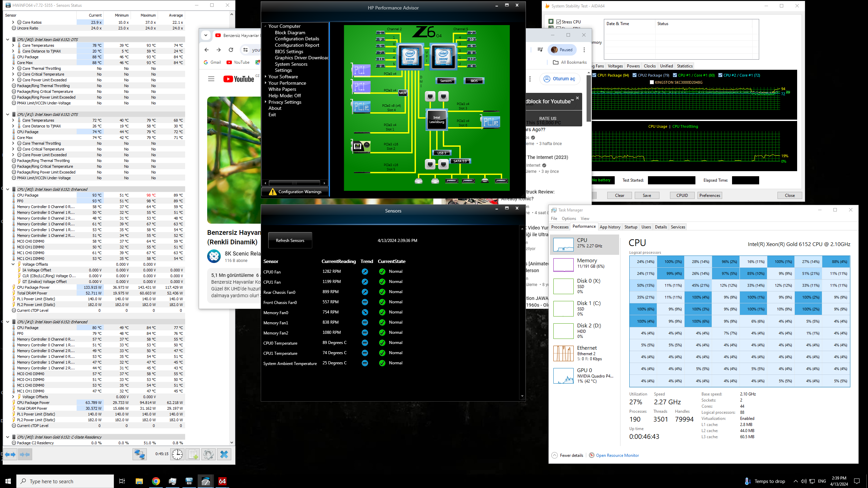Open Chrome media control playlist icon
This screenshot has height=488, width=868.
click(x=540, y=49)
